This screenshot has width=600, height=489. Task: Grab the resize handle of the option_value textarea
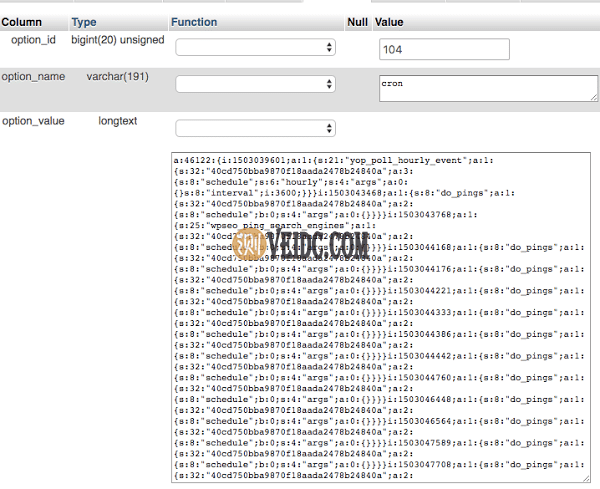(587, 479)
